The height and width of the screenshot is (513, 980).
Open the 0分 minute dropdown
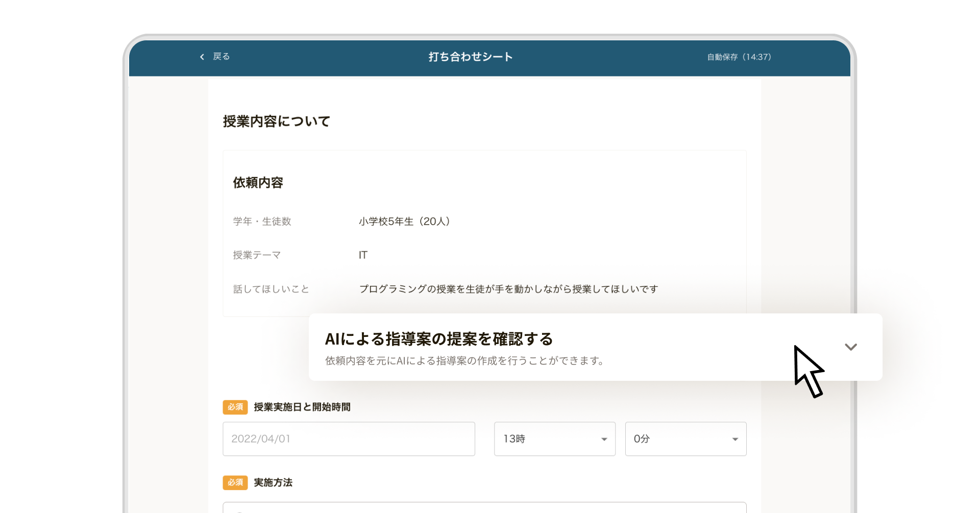click(x=685, y=439)
